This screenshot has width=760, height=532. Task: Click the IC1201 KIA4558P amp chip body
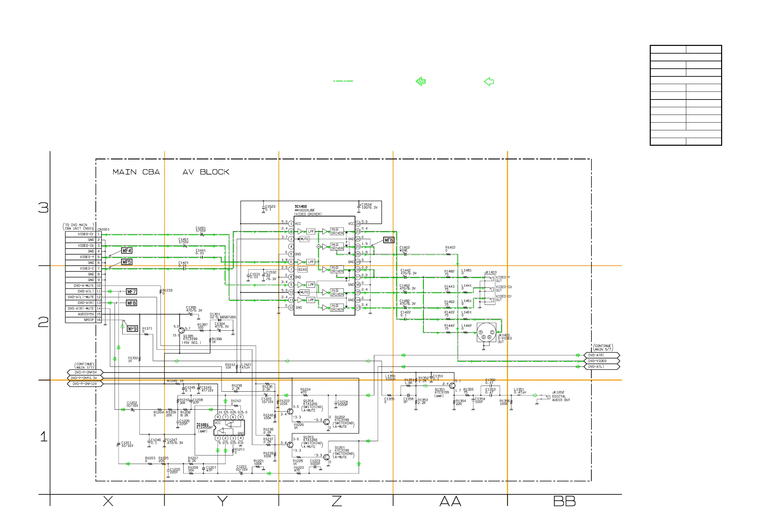tap(229, 427)
